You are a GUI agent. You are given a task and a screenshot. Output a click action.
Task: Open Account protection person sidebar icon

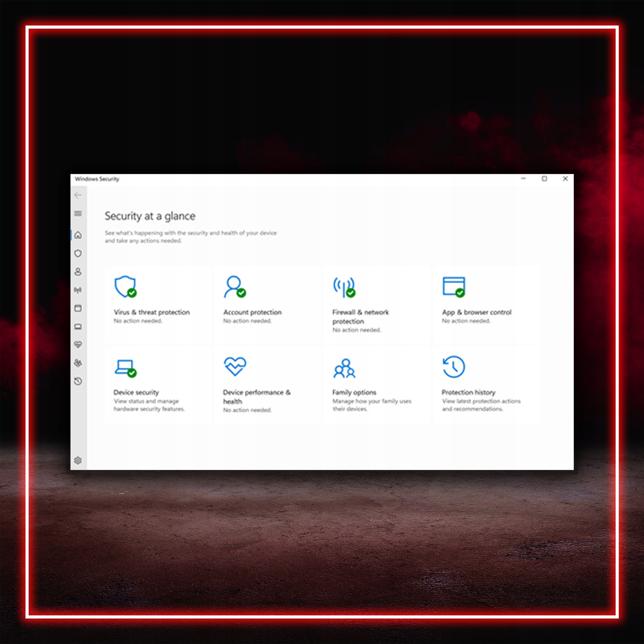pyautogui.click(x=78, y=272)
